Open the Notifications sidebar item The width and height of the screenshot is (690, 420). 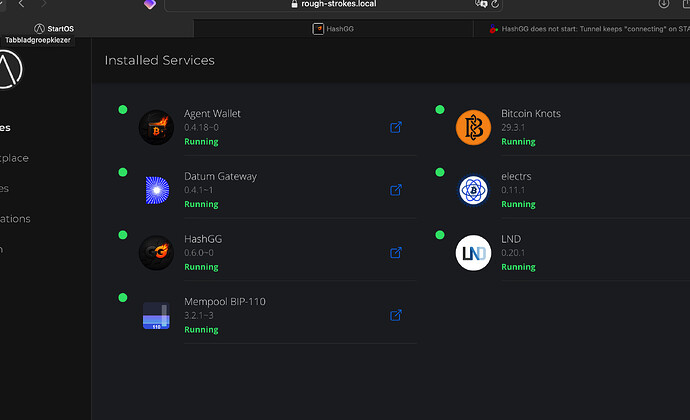[15, 219]
